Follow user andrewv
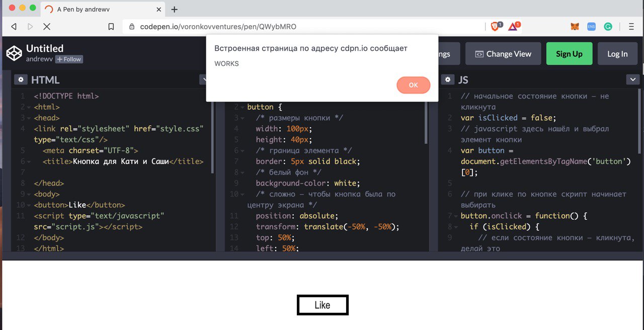This screenshot has height=330, width=644. [69, 59]
